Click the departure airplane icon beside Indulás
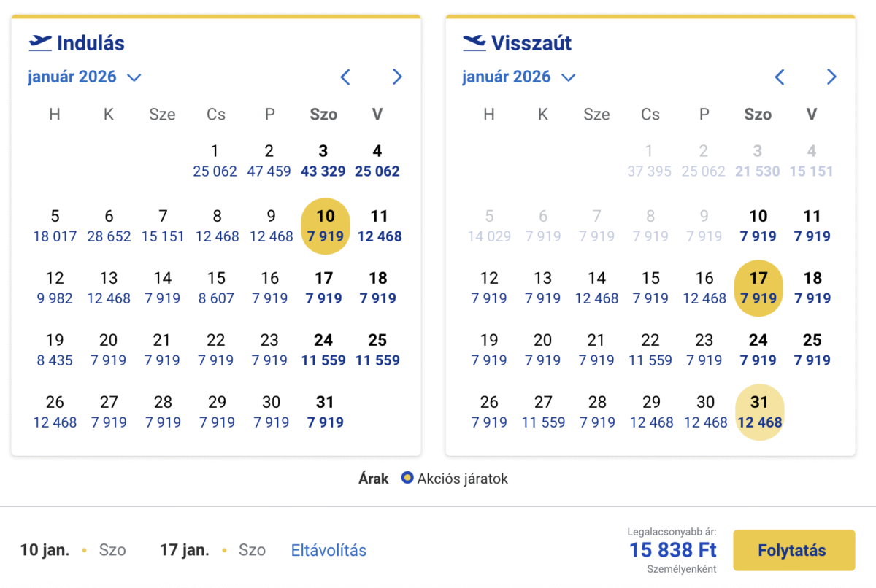 tap(40, 43)
